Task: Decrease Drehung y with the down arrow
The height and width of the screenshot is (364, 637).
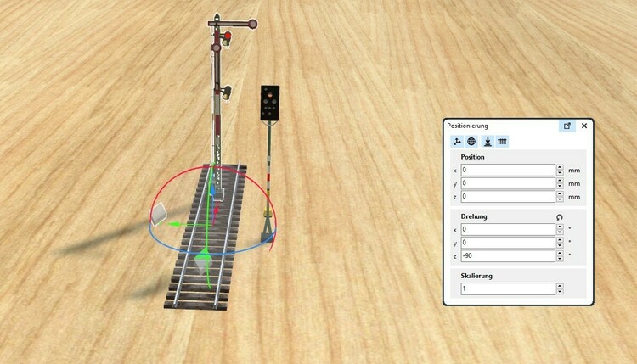Action: pyautogui.click(x=560, y=245)
